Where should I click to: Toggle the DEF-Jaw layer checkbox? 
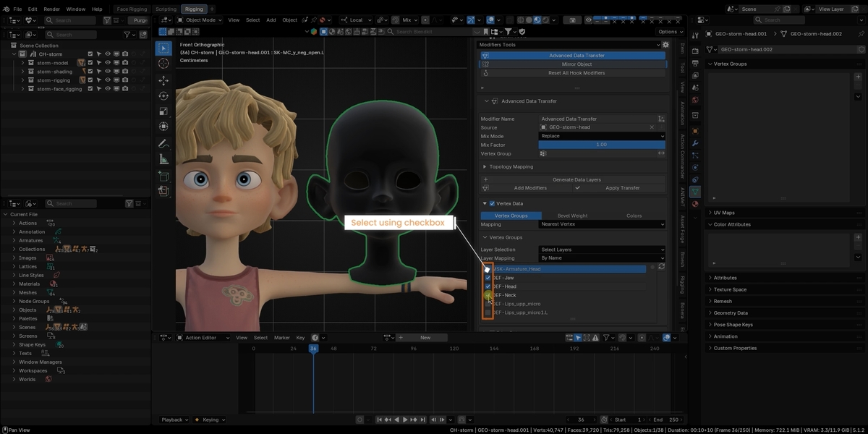(488, 278)
